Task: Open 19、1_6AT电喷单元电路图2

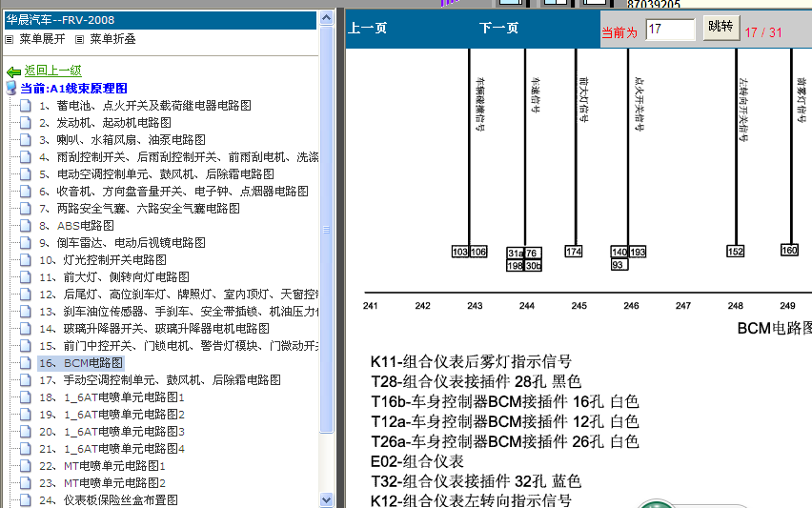Action: point(112,415)
